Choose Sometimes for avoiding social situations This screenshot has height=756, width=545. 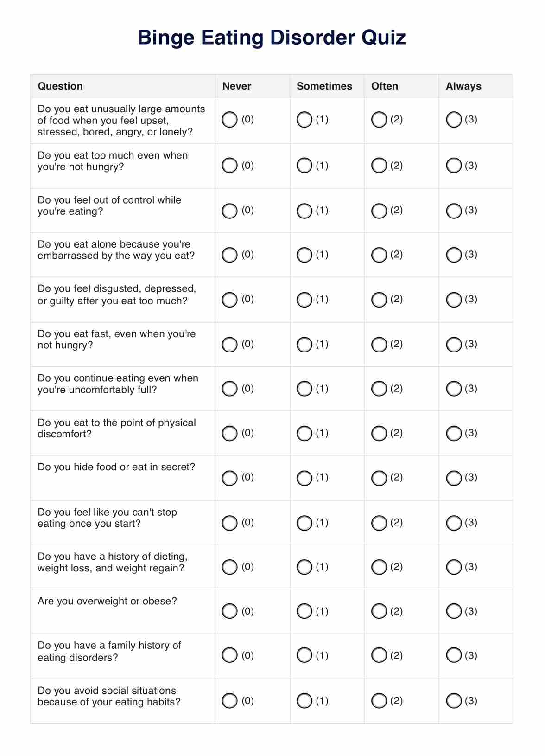click(304, 700)
